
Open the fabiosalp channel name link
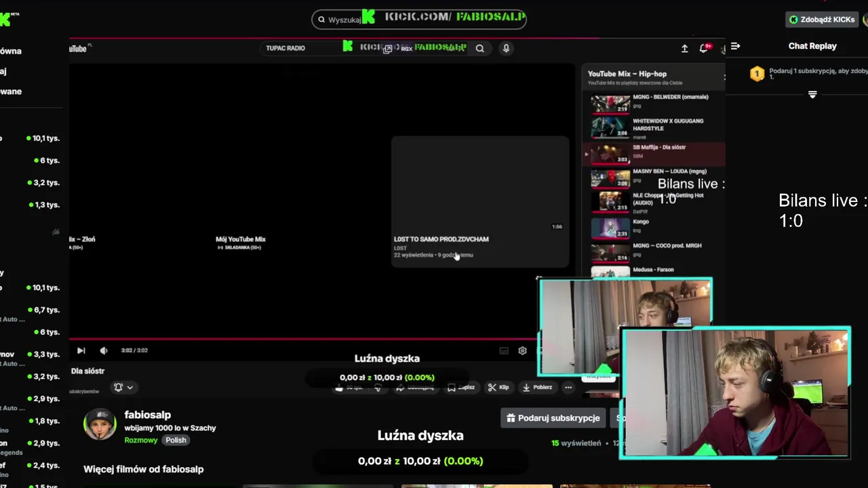147,415
